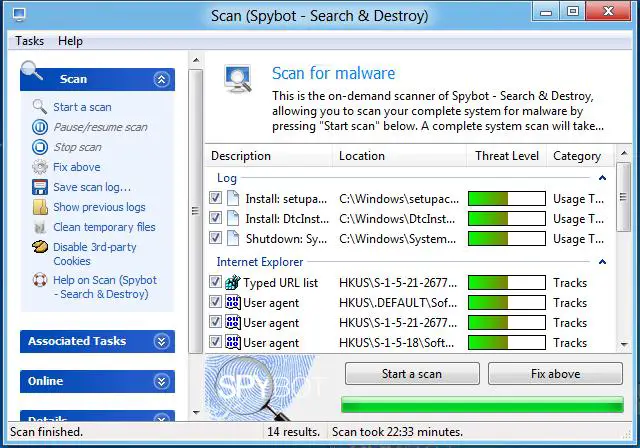640x448 pixels.
Task: Uncheck the Install: setupa... entry checkbox
Action: click(x=215, y=198)
